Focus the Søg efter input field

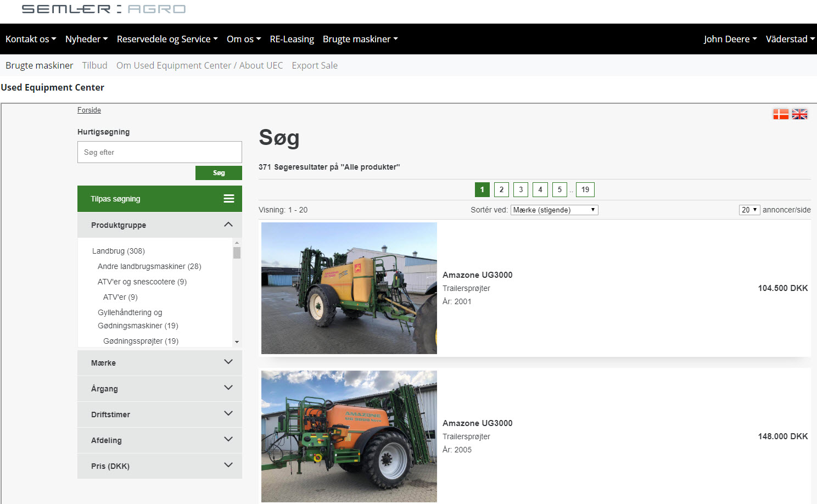click(x=159, y=152)
